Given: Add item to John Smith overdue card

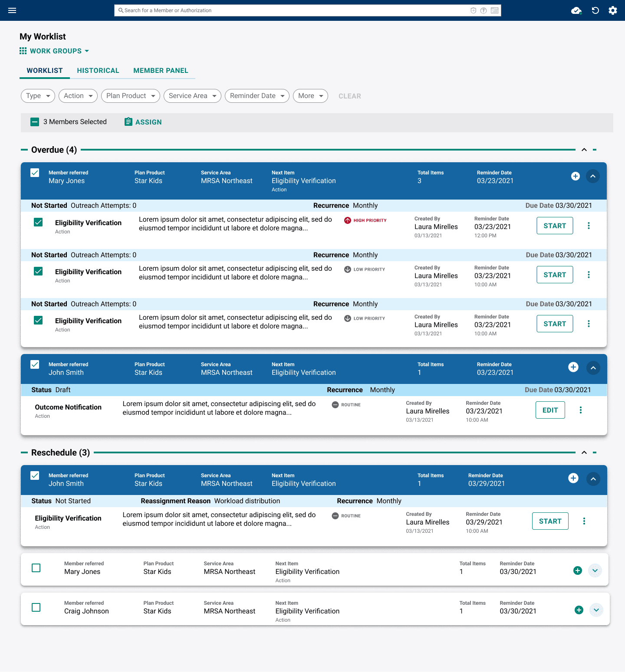Looking at the screenshot, I should tap(573, 367).
